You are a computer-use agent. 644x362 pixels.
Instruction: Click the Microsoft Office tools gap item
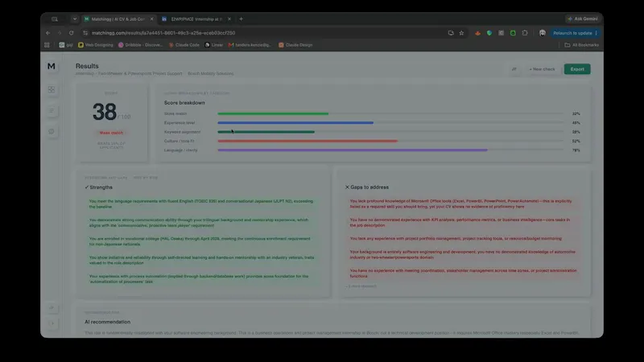coord(464,204)
